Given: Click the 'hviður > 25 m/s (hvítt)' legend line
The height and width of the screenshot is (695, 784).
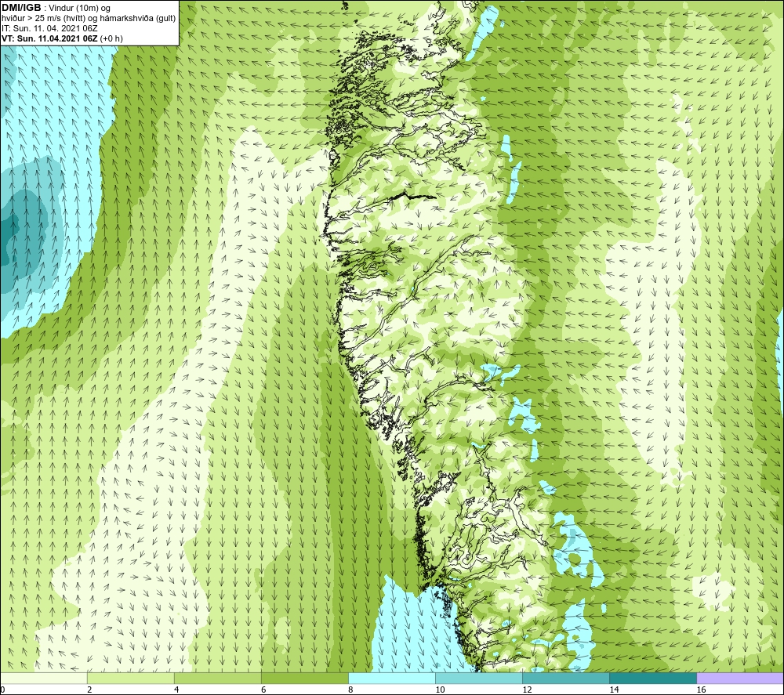Looking at the screenshot, I should click(x=89, y=19).
